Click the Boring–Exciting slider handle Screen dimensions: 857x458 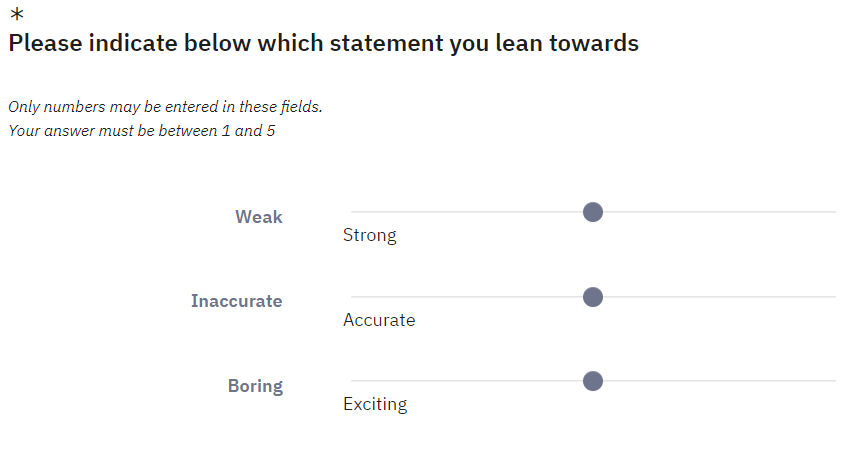pos(593,381)
